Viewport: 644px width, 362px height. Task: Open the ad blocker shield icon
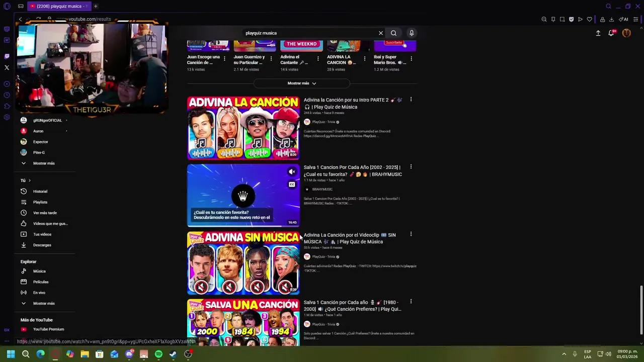click(571, 19)
